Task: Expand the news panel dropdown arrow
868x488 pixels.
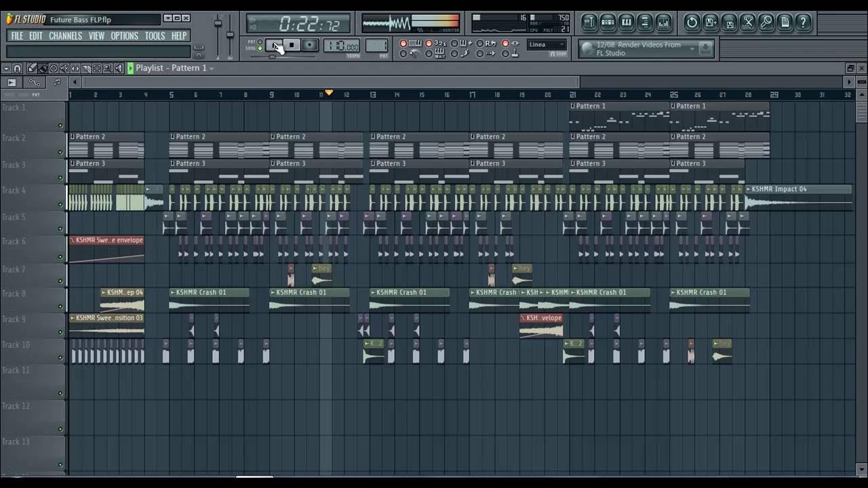Action: click(x=692, y=48)
